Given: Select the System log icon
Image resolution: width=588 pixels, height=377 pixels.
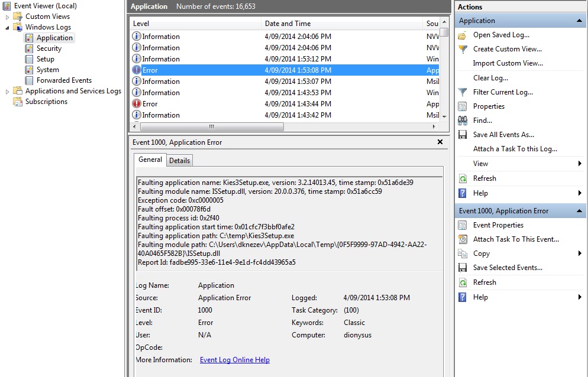Looking at the screenshot, I should [x=29, y=70].
